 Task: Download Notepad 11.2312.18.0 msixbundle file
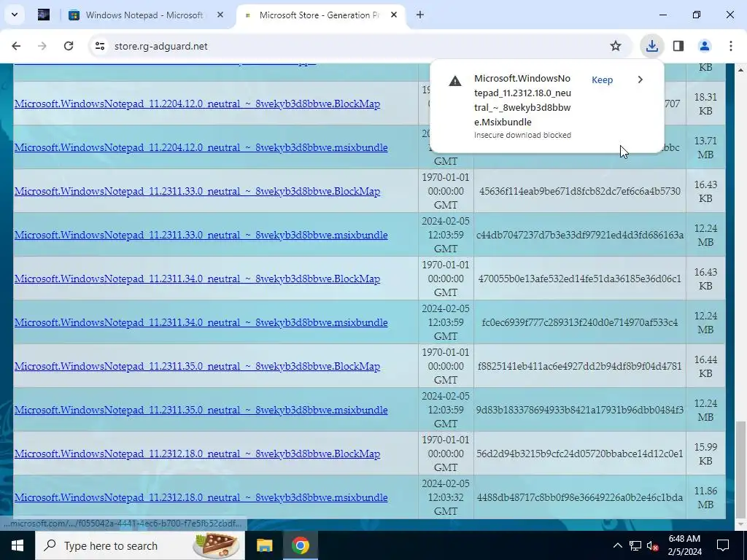pyautogui.click(x=201, y=497)
